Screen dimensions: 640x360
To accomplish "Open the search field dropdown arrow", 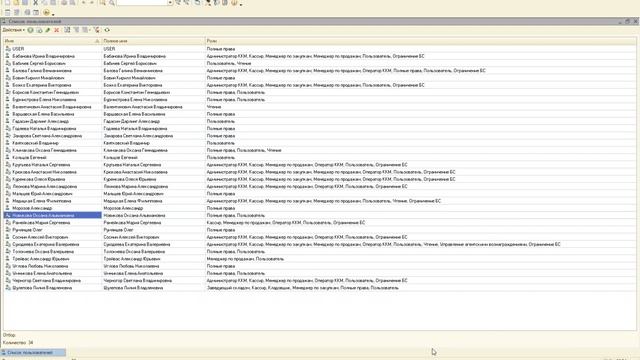I will coord(170,3).
